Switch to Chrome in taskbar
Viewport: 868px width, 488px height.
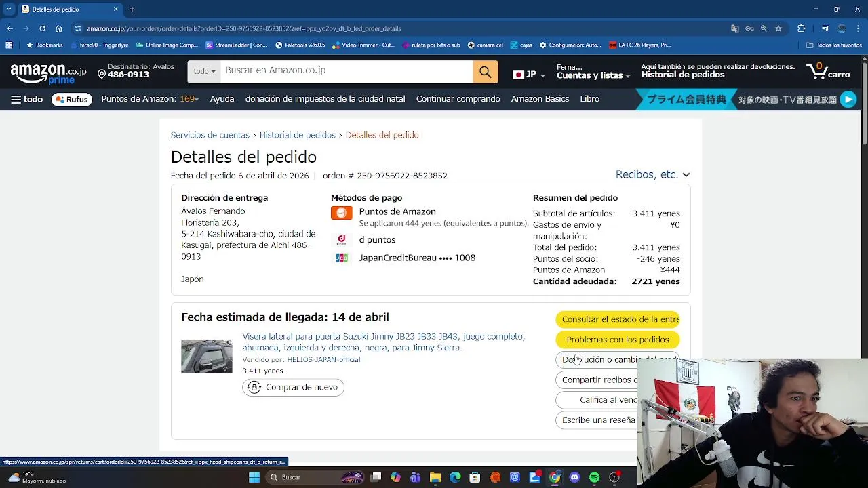point(555,477)
